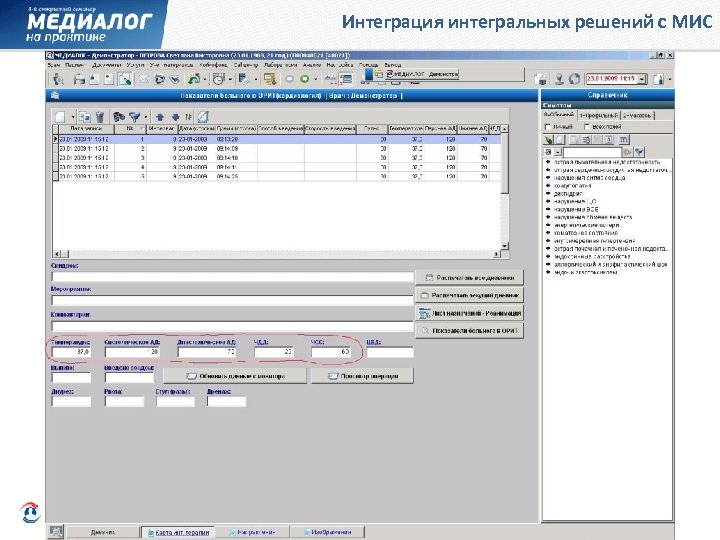
Task: Click the green curved arrow toolbar icon
Action: point(195,79)
